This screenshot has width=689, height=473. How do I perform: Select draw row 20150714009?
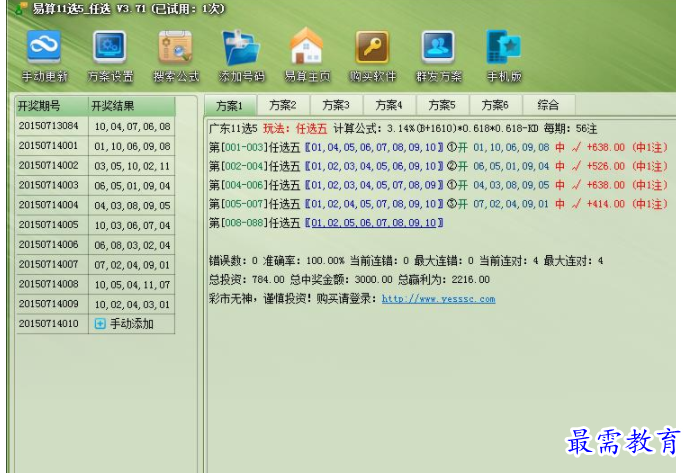point(95,304)
